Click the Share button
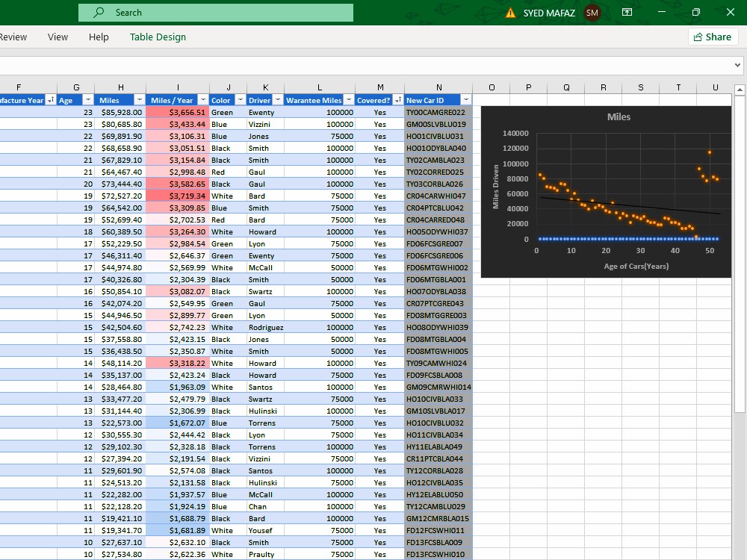The image size is (747, 560). pyautogui.click(x=712, y=37)
